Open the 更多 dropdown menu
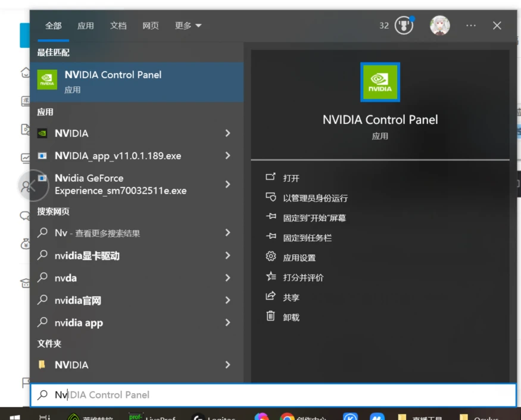This screenshot has height=420, width=521. (x=188, y=26)
